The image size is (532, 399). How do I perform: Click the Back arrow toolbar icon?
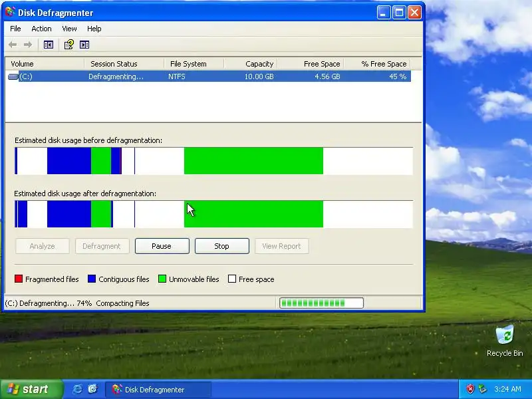(13, 45)
